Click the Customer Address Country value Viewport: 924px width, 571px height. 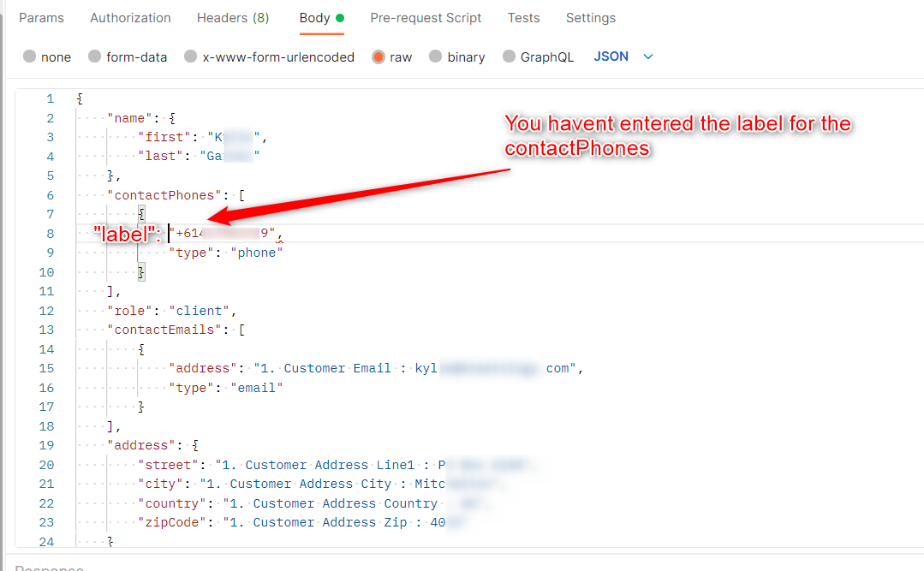(x=353, y=503)
